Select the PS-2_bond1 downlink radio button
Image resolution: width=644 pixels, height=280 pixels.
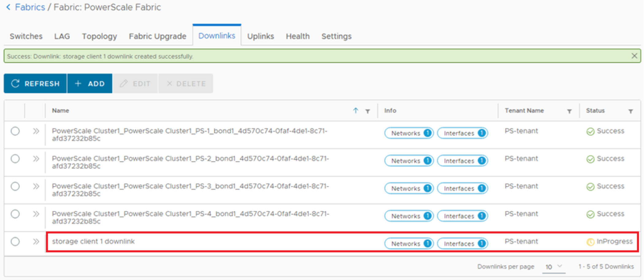pyautogui.click(x=15, y=159)
